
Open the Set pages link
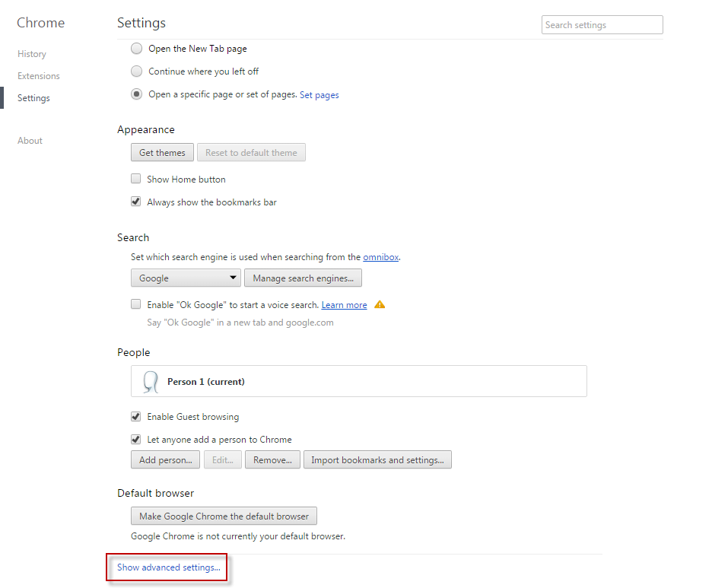319,95
